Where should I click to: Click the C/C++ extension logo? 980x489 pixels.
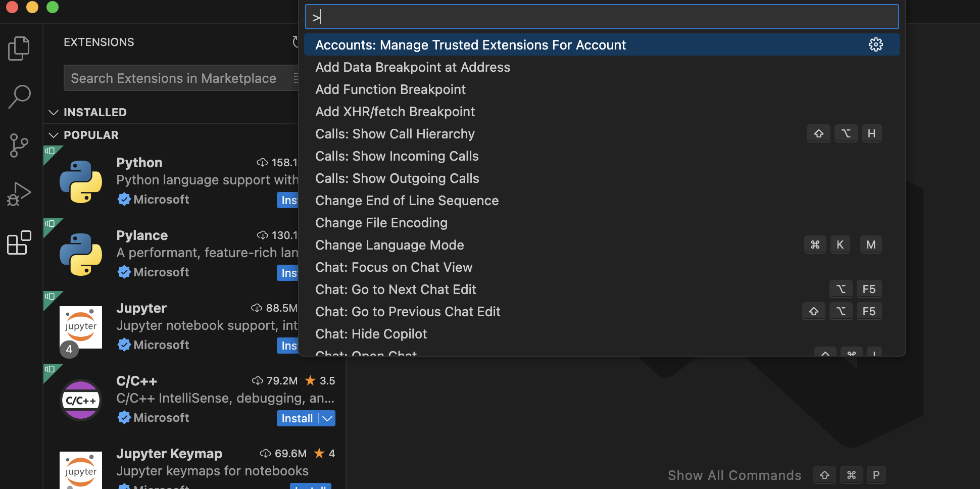(81, 400)
